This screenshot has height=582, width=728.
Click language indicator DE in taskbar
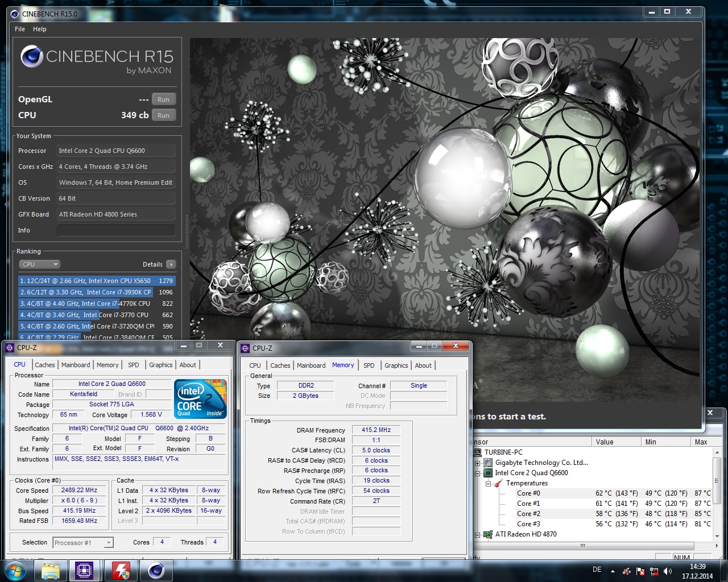(597, 569)
